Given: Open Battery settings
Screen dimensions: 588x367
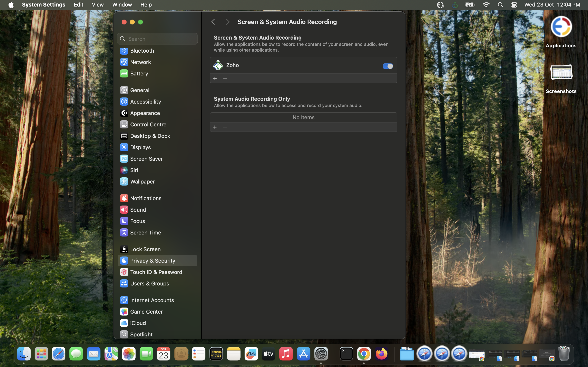Looking at the screenshot, I should click(x=139, y=73).
